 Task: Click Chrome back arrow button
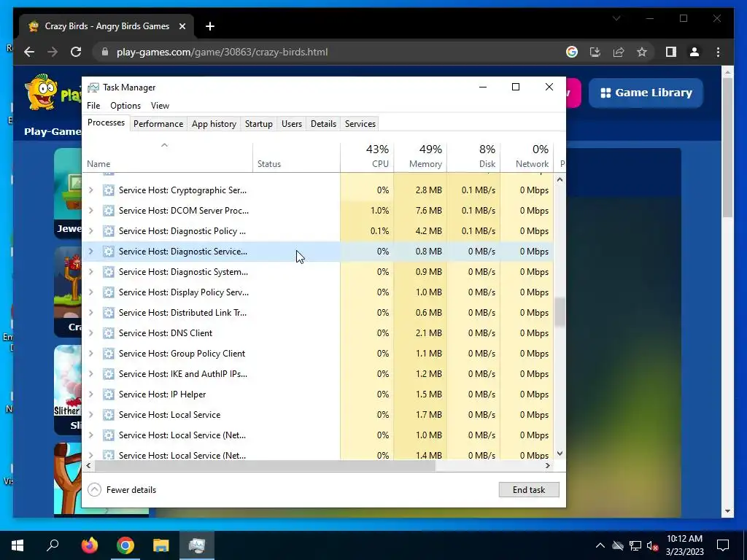tap(29, 52)
